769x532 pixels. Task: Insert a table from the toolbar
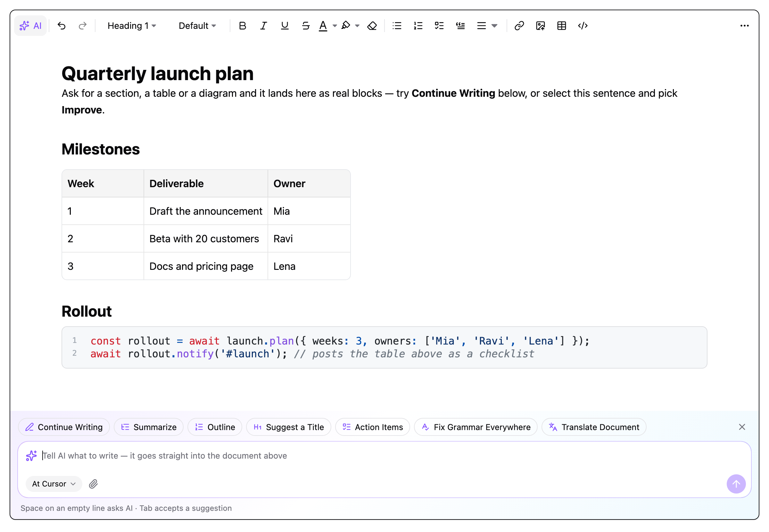(x=561, y=26)
